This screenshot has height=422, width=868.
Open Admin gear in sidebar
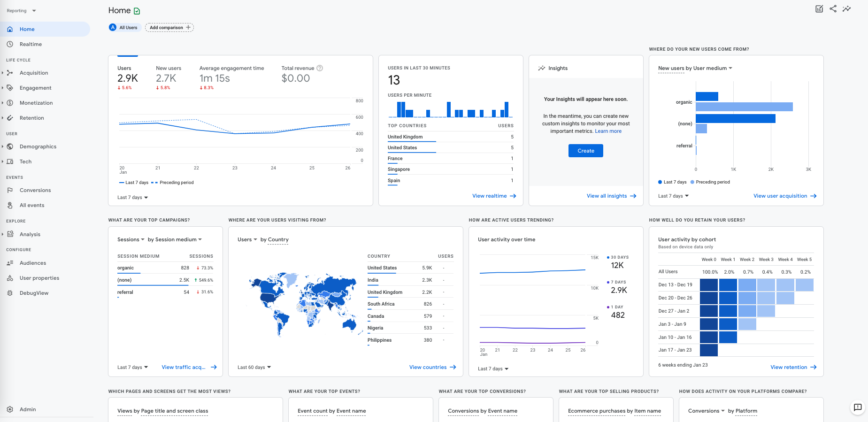(x=10, y=409)
